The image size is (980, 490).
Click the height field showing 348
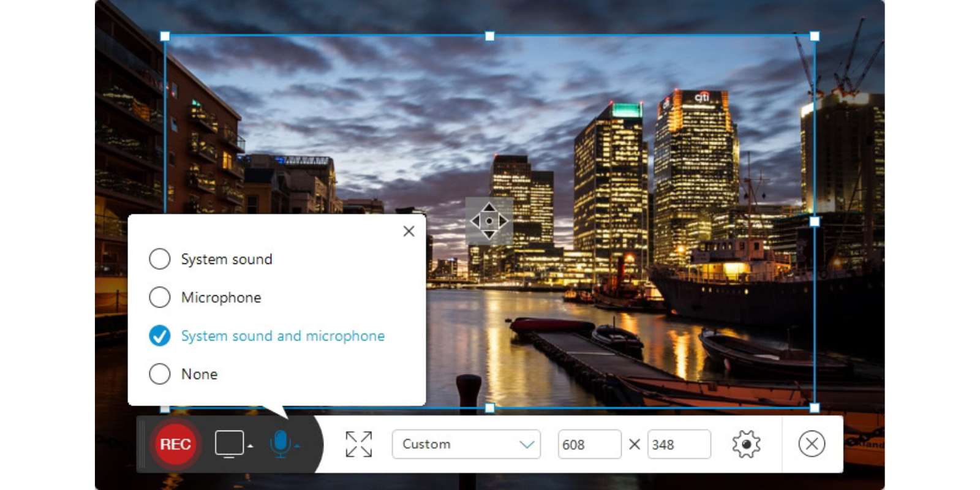click(678, 444)
